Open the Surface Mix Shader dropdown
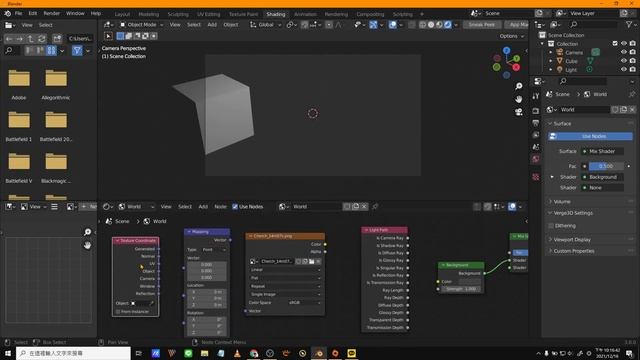The width and height of the screenshot is (640, 360). (602, 151)
